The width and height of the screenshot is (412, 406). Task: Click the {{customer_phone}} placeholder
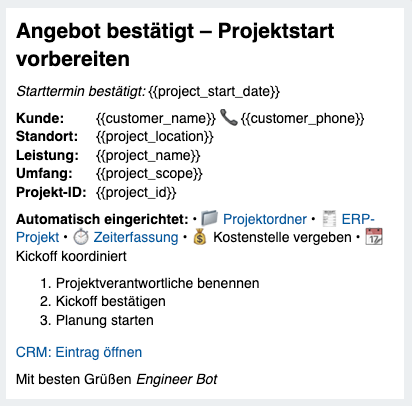[302, 119]
